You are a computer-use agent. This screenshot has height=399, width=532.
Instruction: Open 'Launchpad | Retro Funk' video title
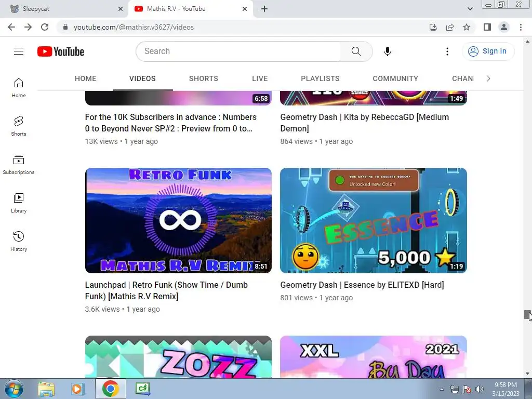(x=166, y=291)
